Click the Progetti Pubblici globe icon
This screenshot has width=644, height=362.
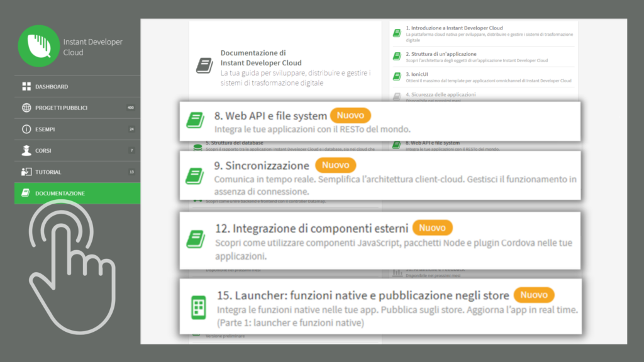point(26,107)
